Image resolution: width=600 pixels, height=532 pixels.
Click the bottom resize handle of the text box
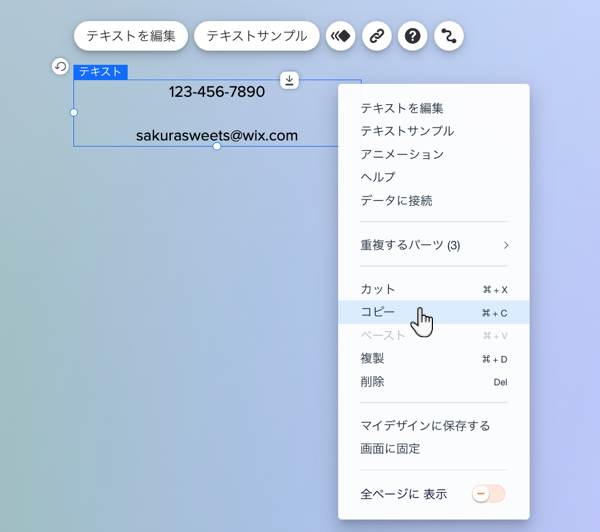pos(217,146)
